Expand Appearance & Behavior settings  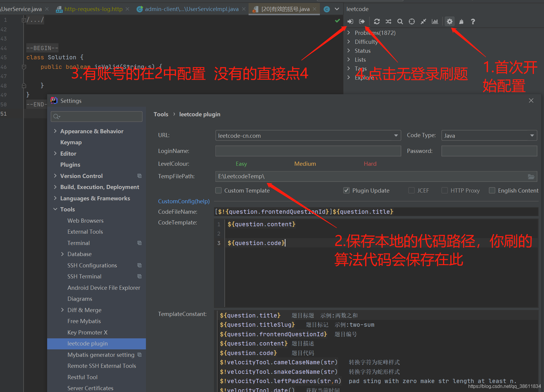(55, 131)
